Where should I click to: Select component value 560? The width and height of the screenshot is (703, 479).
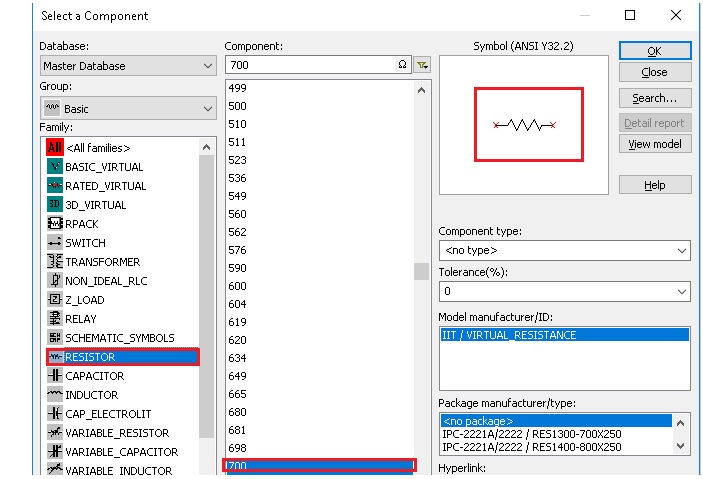coord(237,214)
